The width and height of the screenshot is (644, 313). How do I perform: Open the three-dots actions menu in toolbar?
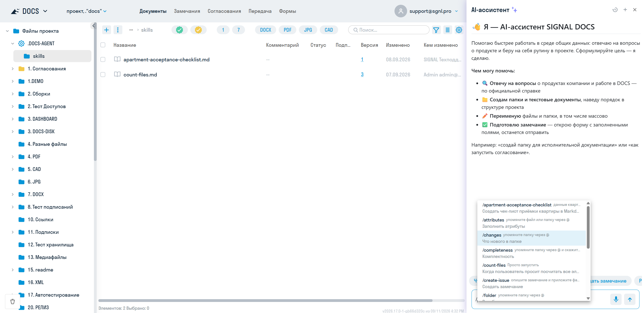coord(118,30)
